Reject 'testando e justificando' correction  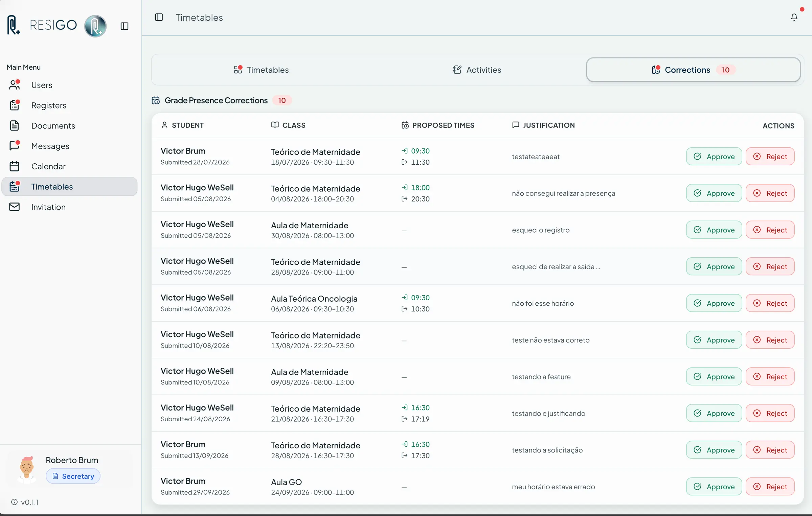[x=770, y=413]
